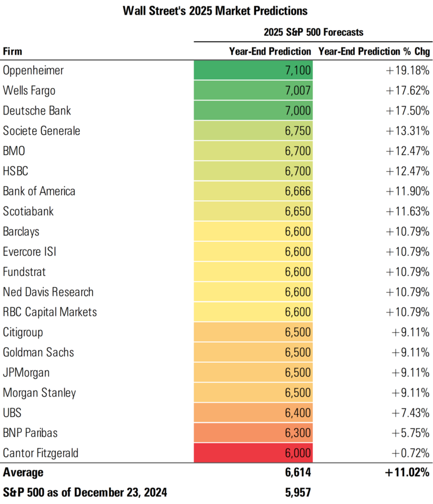Click Cantor Fitzgerald's red 6,000 cell
Viewport: 433px width, 504px height.
click(x=253, y=454)
